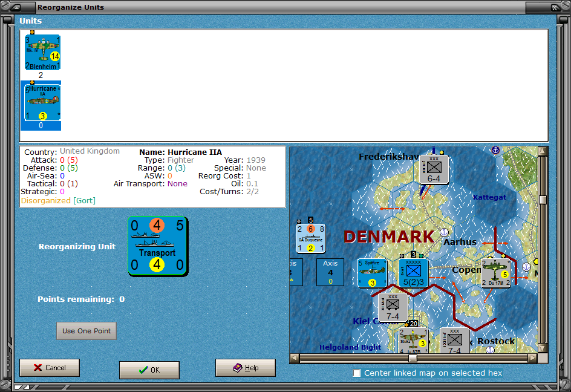The height and width of the screenshot is (392, 571).
Task: Select the 7-4 infantry corps near Rostock
Action: [454, 340]
